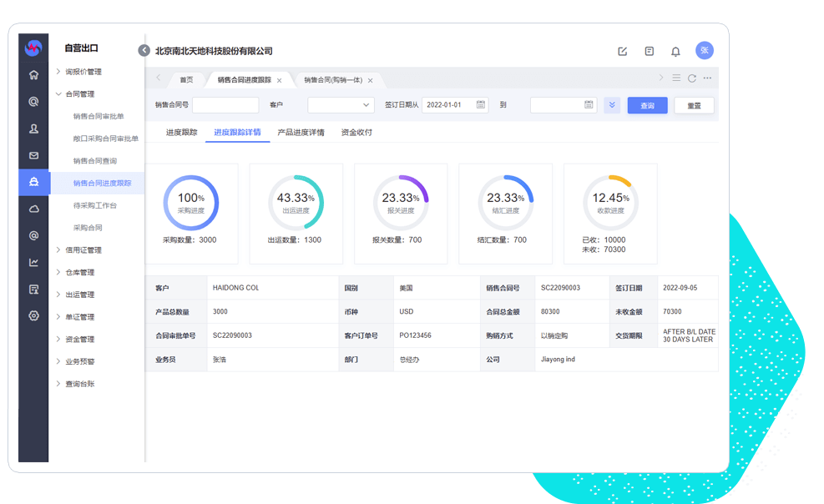Expand more filters with the double-chevron button
The width and height of the screenshot is (824, 504).
pyautogui.click(x=612, y=105)
